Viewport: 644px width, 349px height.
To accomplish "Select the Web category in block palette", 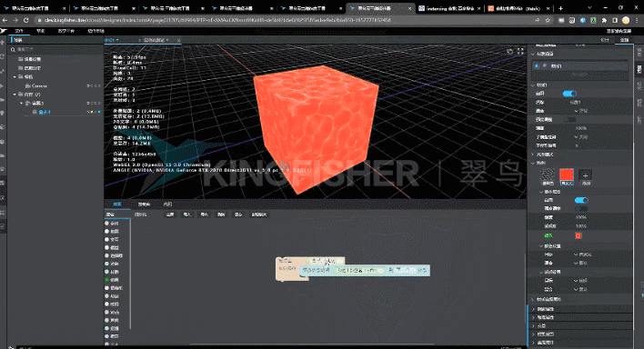I will pos(115,313).
